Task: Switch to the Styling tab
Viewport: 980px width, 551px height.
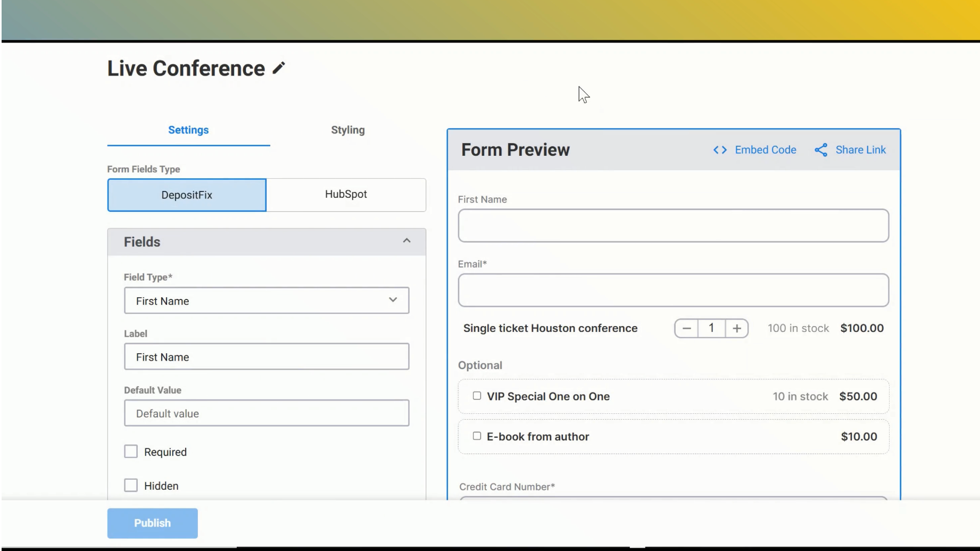Action: [347, 130]
